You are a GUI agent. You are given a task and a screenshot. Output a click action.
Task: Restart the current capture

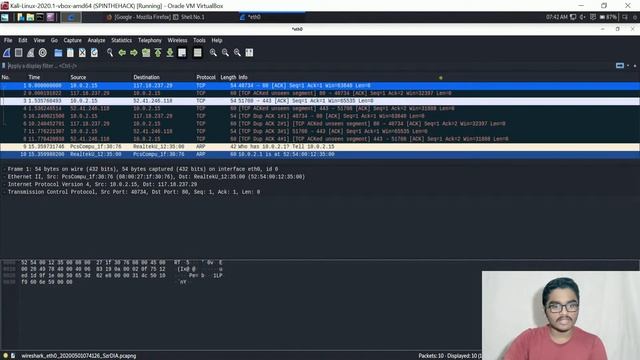pos(31,53)
